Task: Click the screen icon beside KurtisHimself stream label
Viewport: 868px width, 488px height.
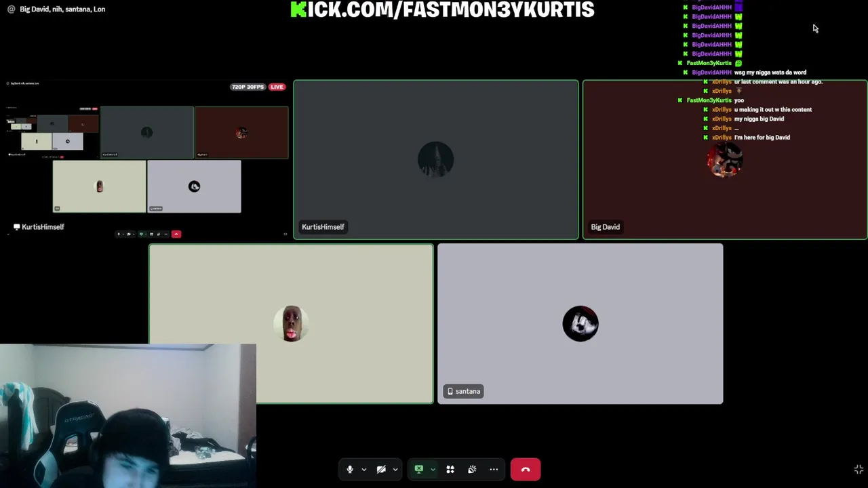Action: [16, 227]
